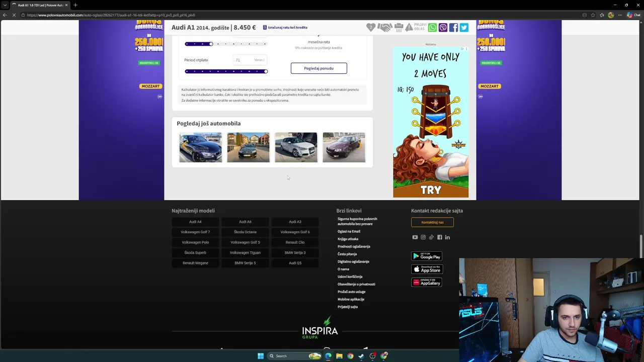The height and width of the screenshot is (362, 644).
Task: Share the listing on Facebook
Action: [x=453, y=28]
